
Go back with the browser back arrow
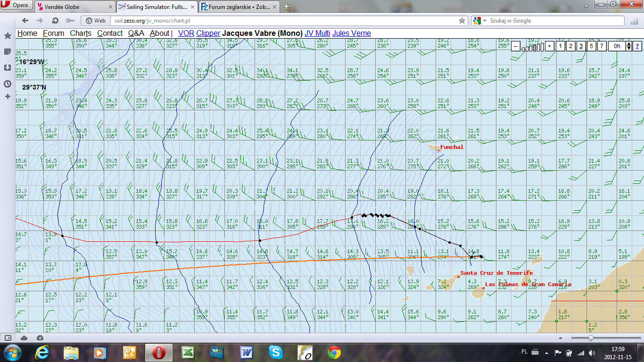pyautogui.click(x=25, y=21)
